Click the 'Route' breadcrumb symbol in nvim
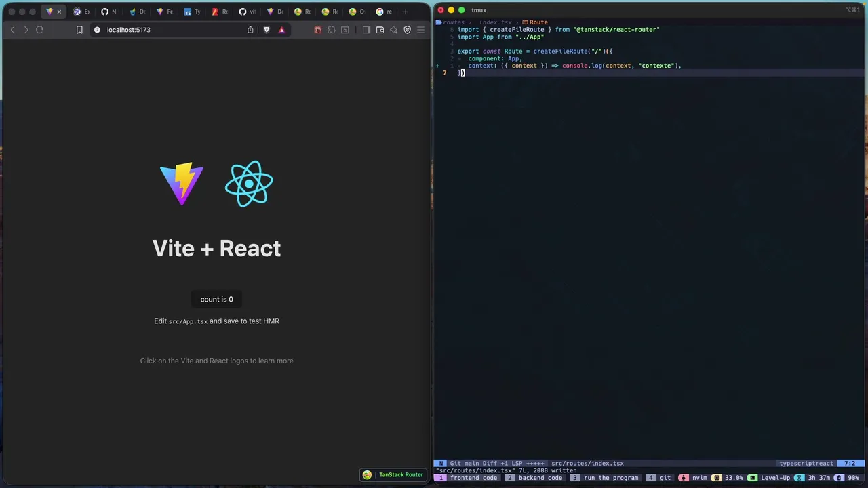The image size is (868, 488). [534, 22]
